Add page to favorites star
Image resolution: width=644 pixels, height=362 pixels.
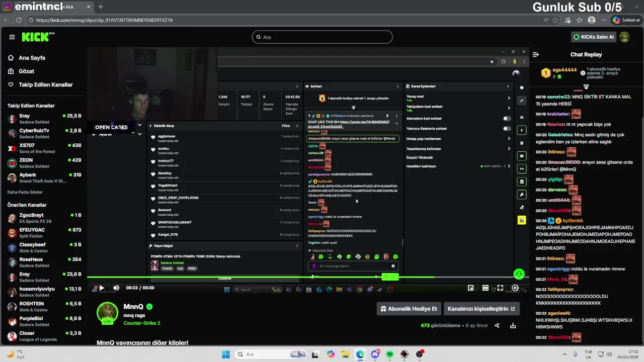click(555, 20)
